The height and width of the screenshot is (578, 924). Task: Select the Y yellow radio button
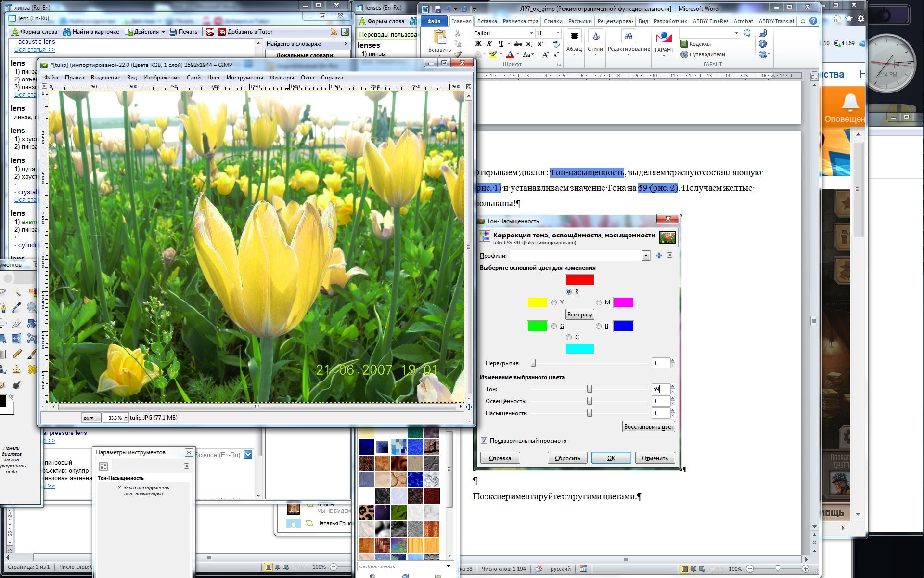(x=554, y=302)
